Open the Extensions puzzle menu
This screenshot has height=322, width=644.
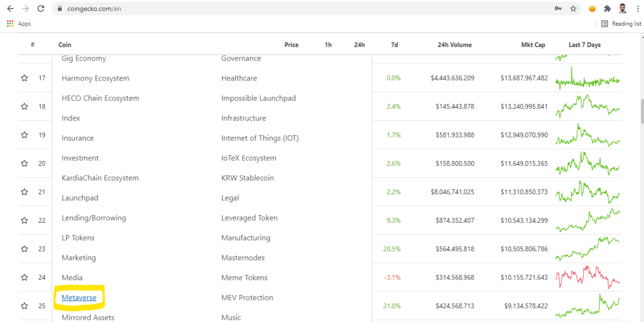click(x=607, y=9)
